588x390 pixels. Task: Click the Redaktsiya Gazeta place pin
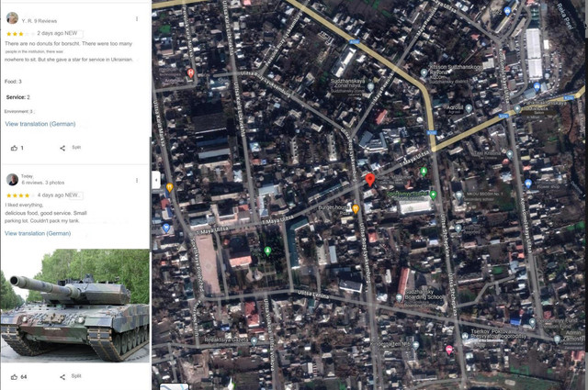[254, 341]
